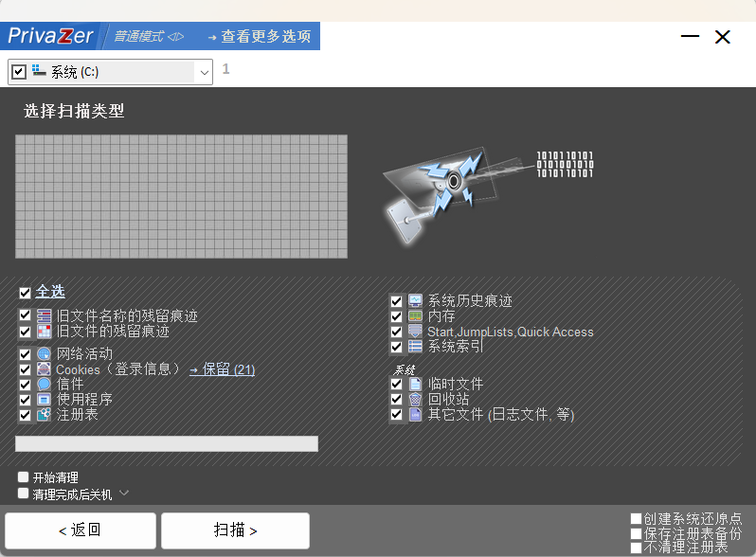Open 查看更多选项 menu
Viewport: 756px width, 557px height.
[x=259, y=37]
